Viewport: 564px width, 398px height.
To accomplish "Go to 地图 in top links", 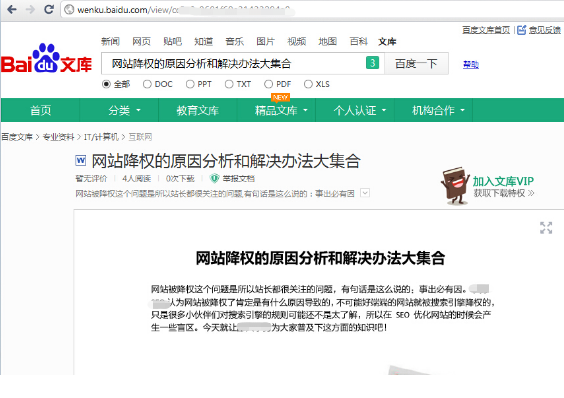I will (328, 42).
